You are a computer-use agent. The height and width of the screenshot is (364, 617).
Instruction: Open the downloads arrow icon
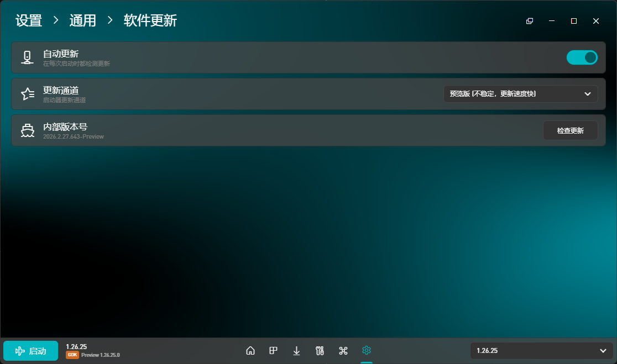coord(296,351)
